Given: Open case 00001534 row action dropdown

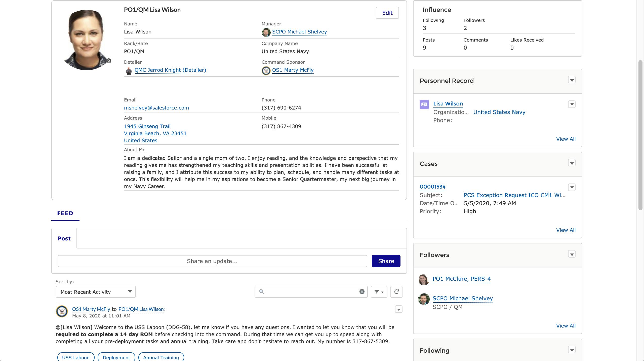Looking at the screenshot, I should 572,187.
